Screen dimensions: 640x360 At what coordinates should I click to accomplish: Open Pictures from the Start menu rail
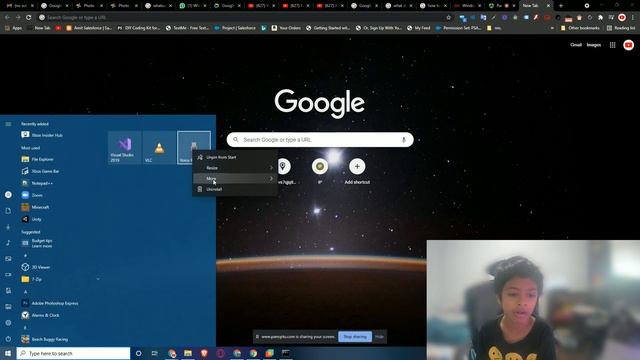[8, 259]
